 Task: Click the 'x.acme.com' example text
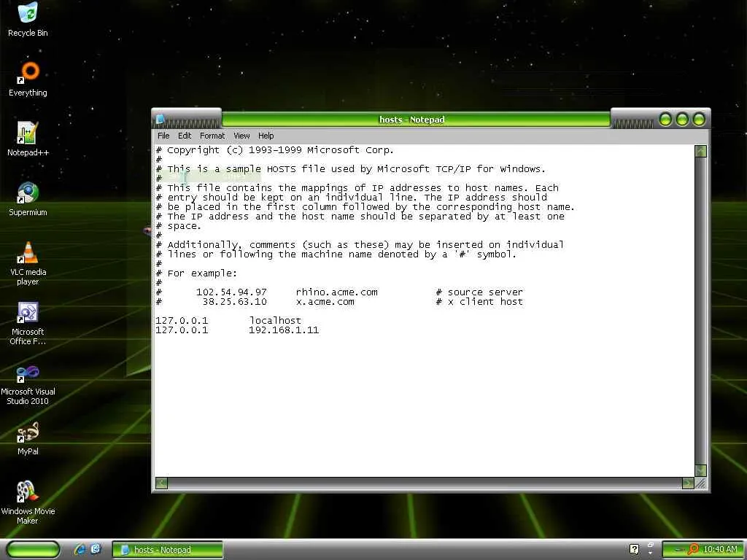(x=325, y=301)
